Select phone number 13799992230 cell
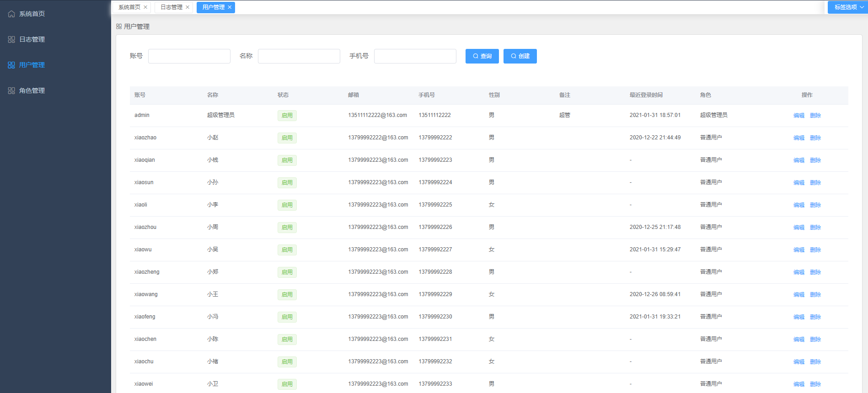This screenshot has height=393, width=868. click(435, 317)
